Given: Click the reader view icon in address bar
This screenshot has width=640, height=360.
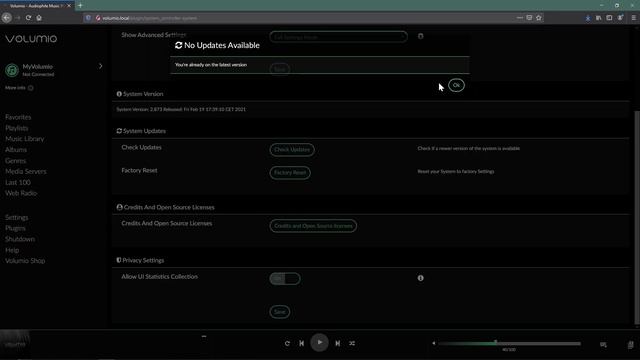Looking at the screenshot, I should [x=529, y=18].
